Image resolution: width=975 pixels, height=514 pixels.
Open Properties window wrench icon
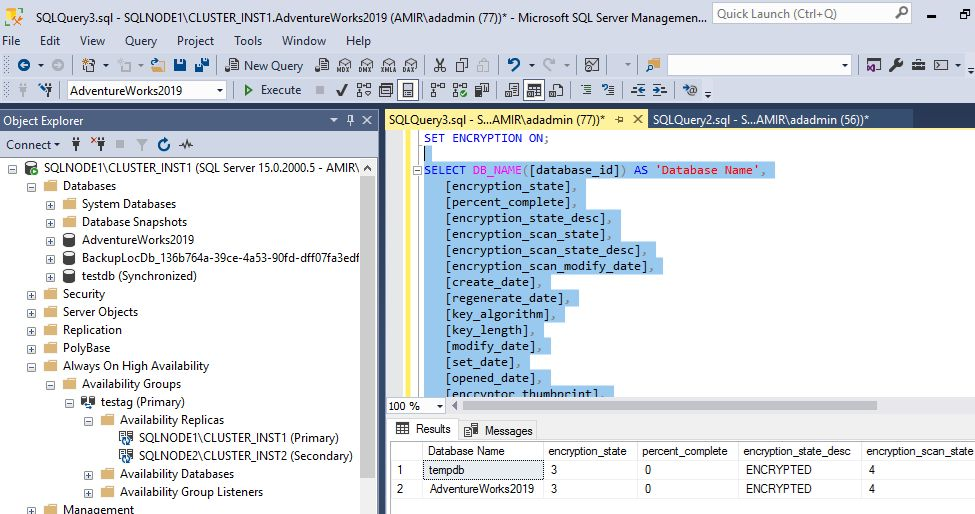pos(896,65)
